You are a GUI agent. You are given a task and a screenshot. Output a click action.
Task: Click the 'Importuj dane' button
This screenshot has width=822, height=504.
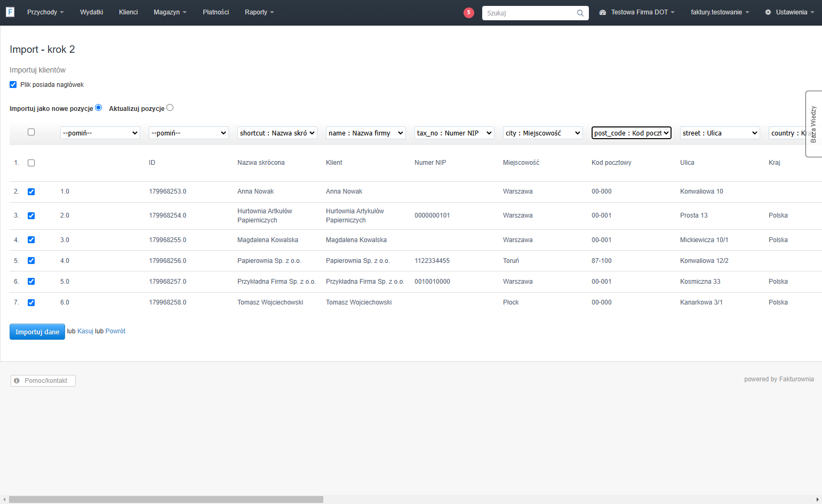pyautogui.click(x=37, y=332)
